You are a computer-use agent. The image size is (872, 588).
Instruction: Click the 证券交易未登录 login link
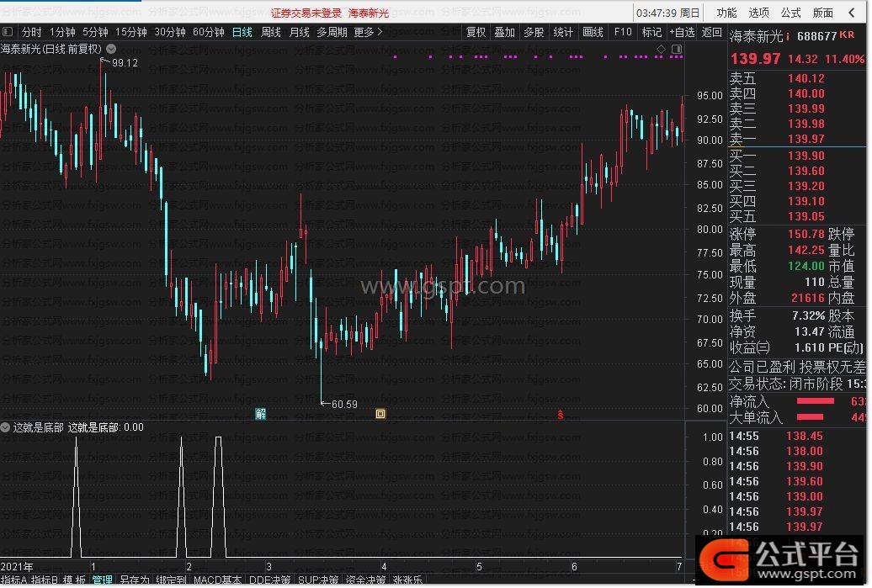pyautogui.click(x=306, y=13)
